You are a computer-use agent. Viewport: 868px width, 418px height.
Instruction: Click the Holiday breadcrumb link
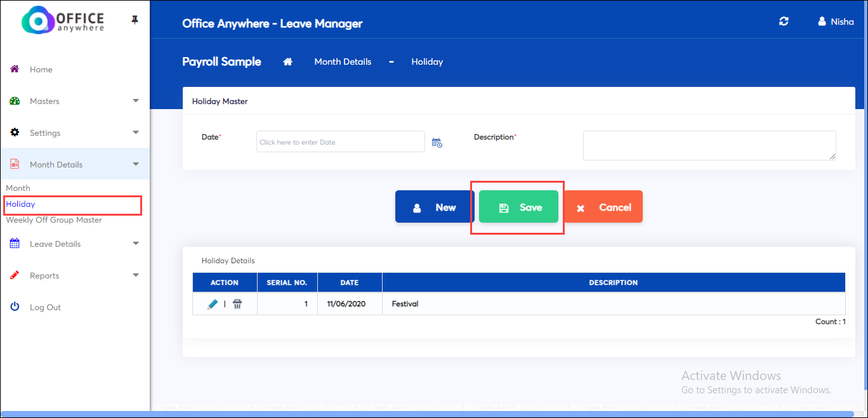[x=427, y=62]
